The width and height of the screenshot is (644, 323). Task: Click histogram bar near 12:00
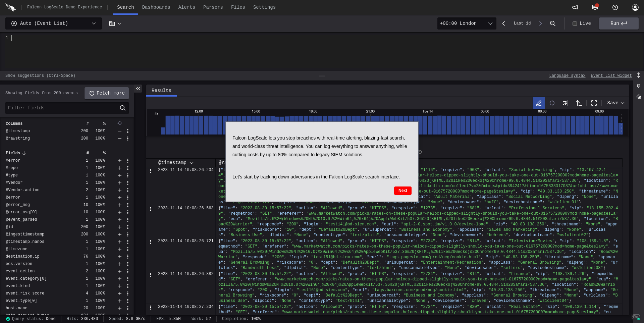(201, 125)
